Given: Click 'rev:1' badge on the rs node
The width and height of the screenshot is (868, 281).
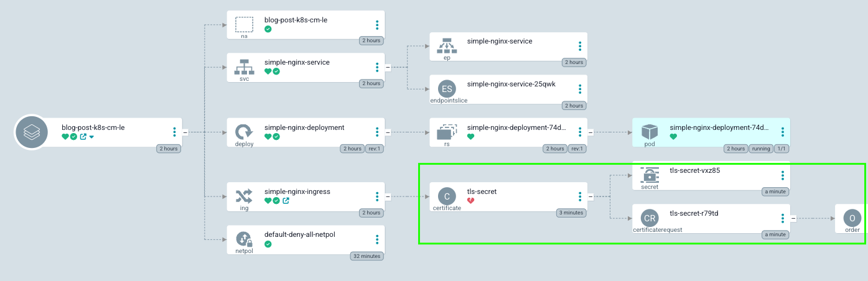Looking at the screenshot, I should click(x=576, y=149).
